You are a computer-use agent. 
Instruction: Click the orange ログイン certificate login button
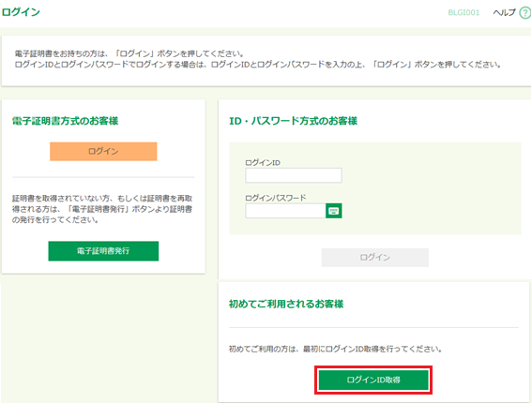coord(103,151)
